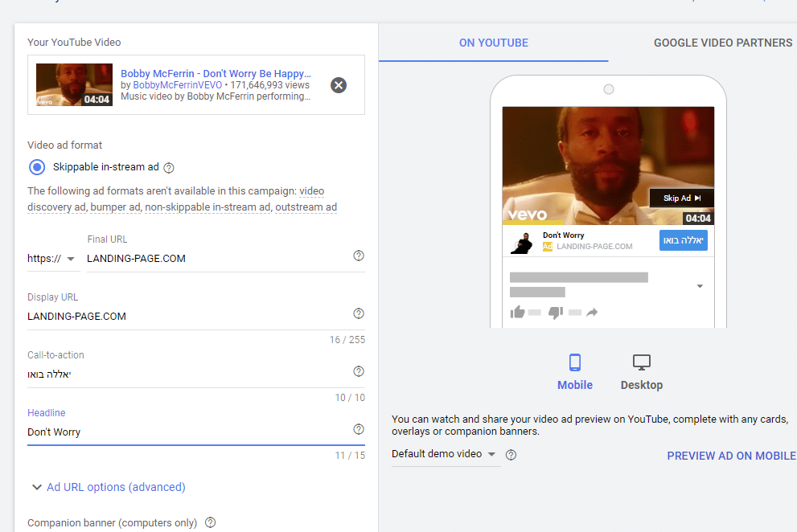Open help icon for Display URL
Viewport: 797px width, 532px height.
(359, 313)
